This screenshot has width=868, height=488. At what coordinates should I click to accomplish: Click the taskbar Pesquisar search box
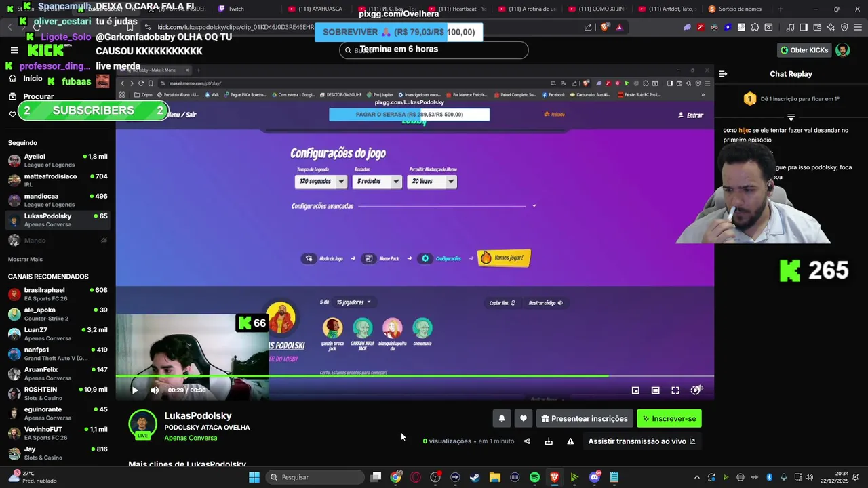click(314, 477)
